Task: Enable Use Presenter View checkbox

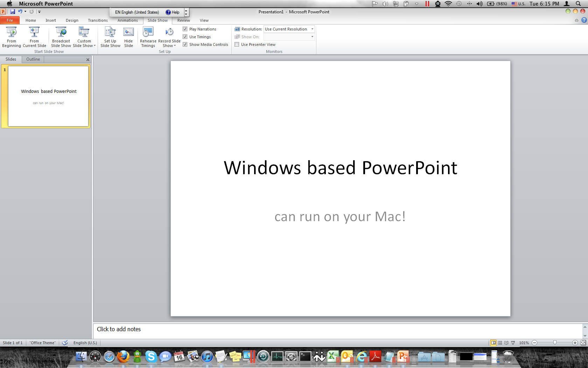Action: coord(237,45)
